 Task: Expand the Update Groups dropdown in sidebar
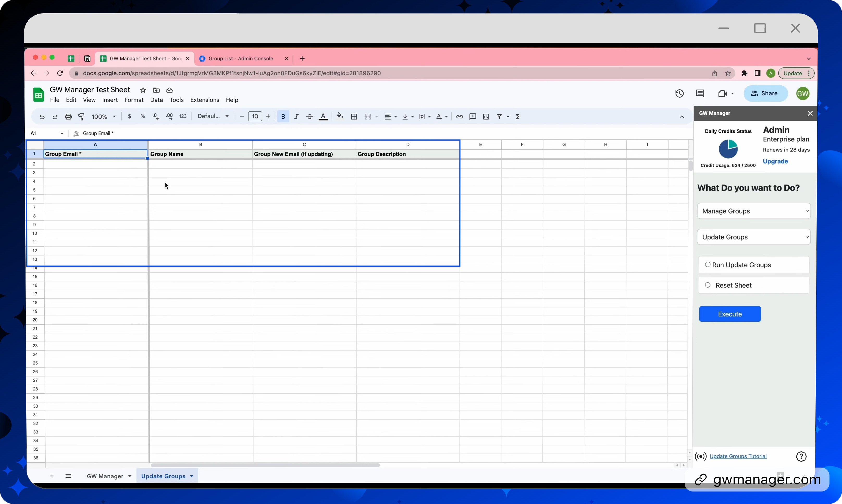754,237
